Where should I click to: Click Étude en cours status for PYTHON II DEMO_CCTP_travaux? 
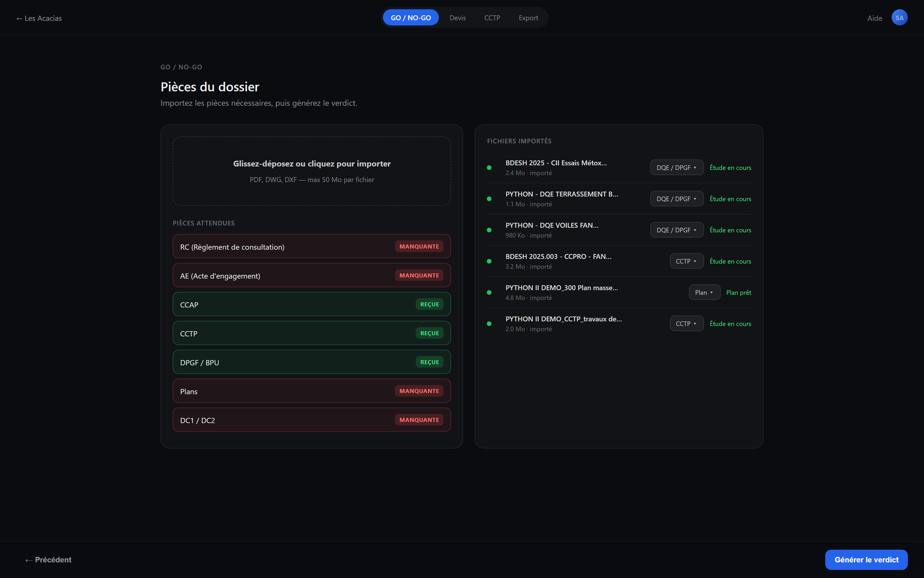click(730, 324)
